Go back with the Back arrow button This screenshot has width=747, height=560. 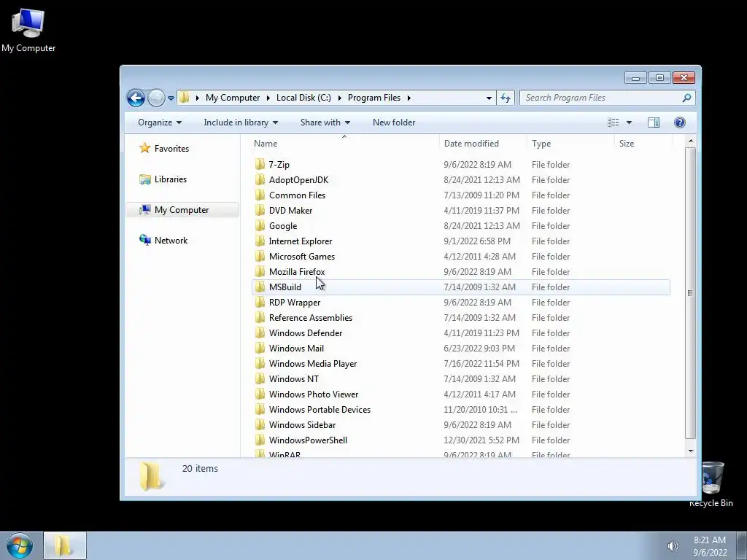pyautogui.click(x=136, y=98)
